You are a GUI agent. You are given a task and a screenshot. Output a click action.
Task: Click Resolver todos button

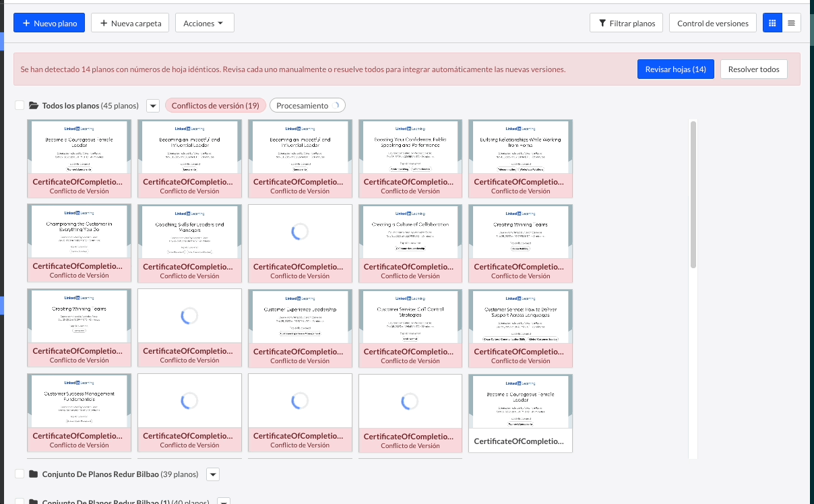(x=753, y=69)
